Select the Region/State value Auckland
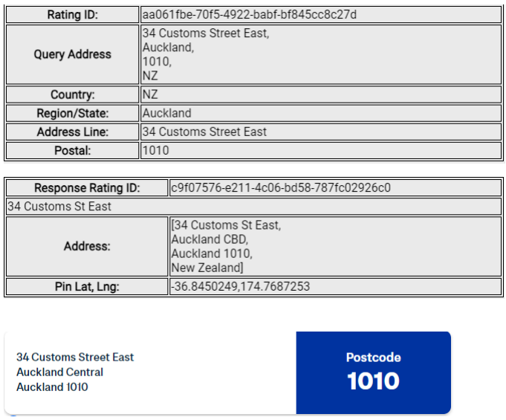The height and width of the screenshot is (420, 506). (x=167, y=113)
